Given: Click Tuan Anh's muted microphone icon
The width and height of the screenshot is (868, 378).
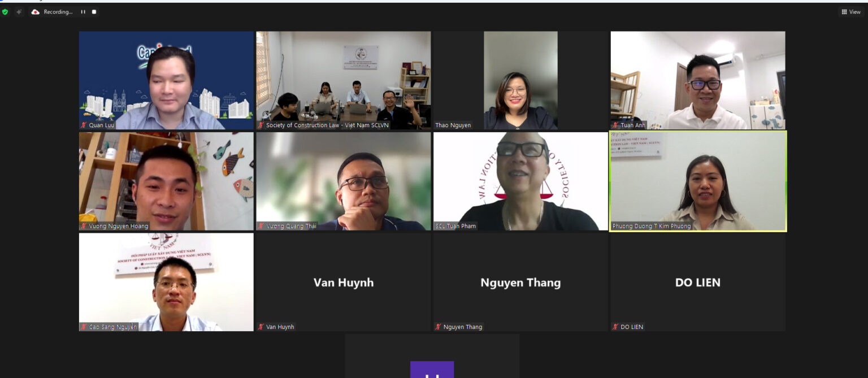Looking at the screenshot, I should (615, 125).
